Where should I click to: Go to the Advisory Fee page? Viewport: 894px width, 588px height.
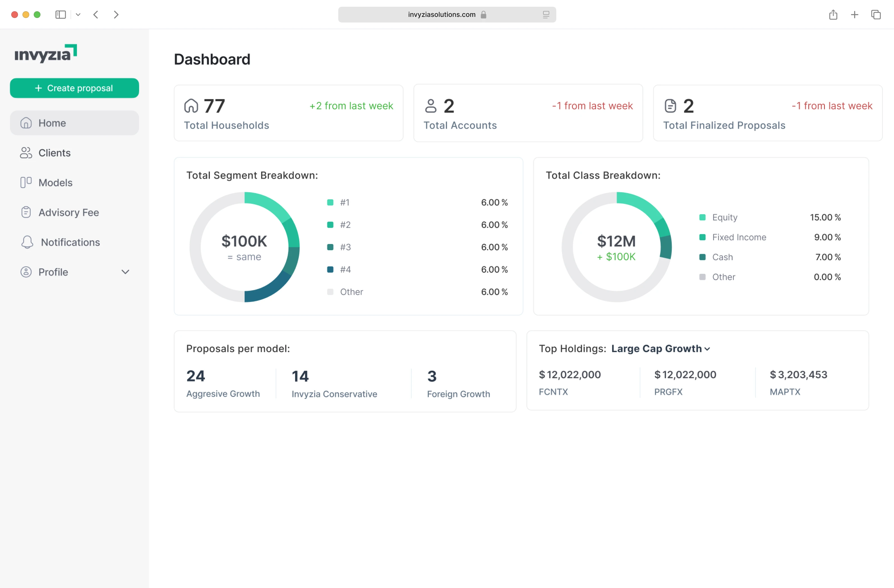click(x=69, y=212)
